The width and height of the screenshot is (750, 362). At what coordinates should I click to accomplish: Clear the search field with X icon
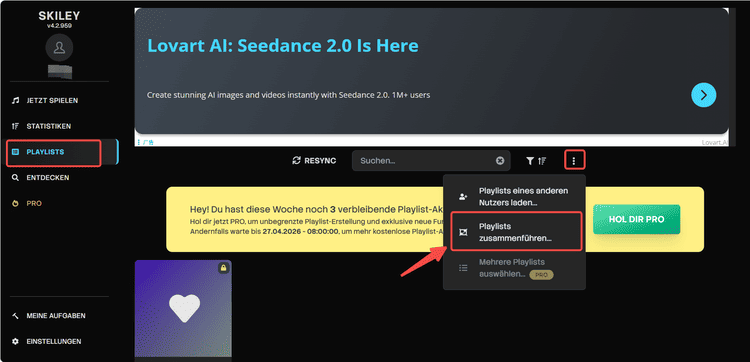tap(500, 161)
